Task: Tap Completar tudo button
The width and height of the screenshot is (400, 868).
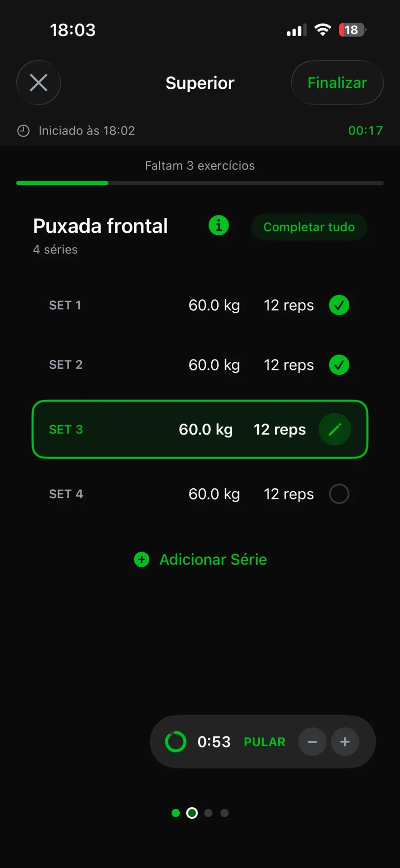Action: [x=309, y=227]
